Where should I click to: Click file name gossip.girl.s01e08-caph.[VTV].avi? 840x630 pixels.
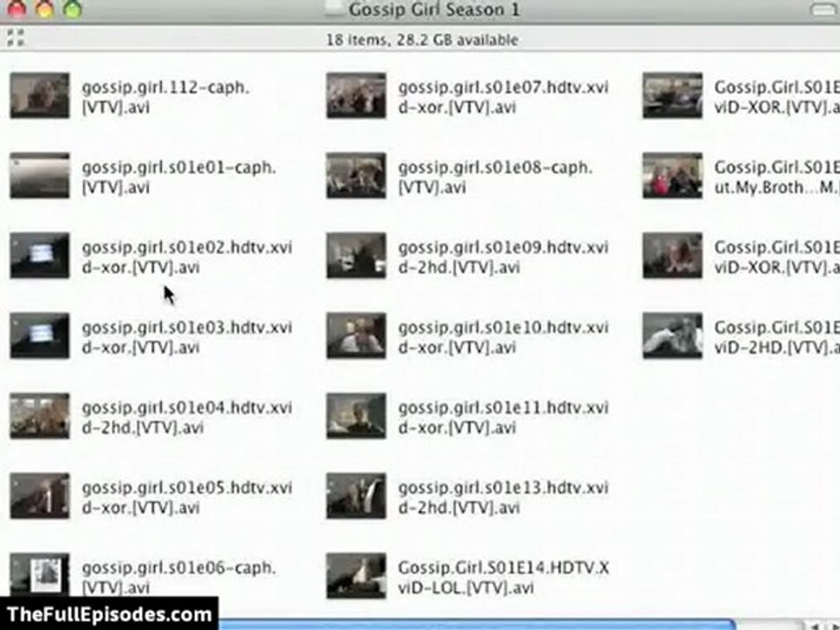pyautogui.click(x=495, y=178)
